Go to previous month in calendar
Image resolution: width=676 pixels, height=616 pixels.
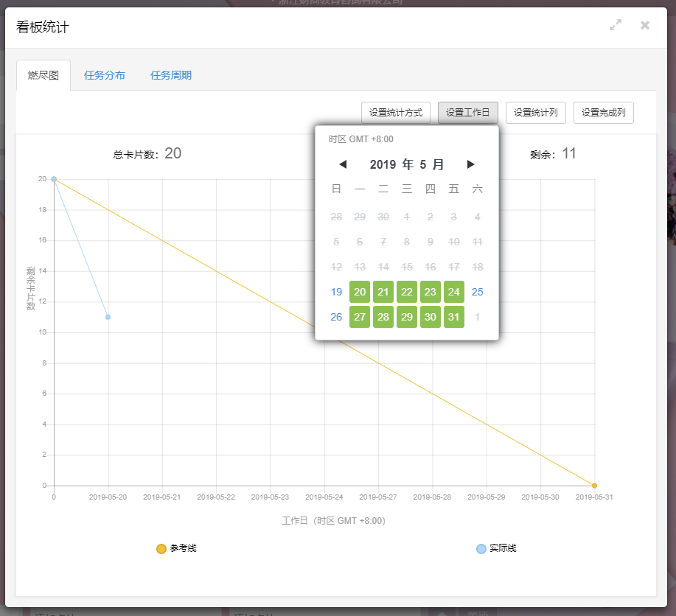click(343, 164)
